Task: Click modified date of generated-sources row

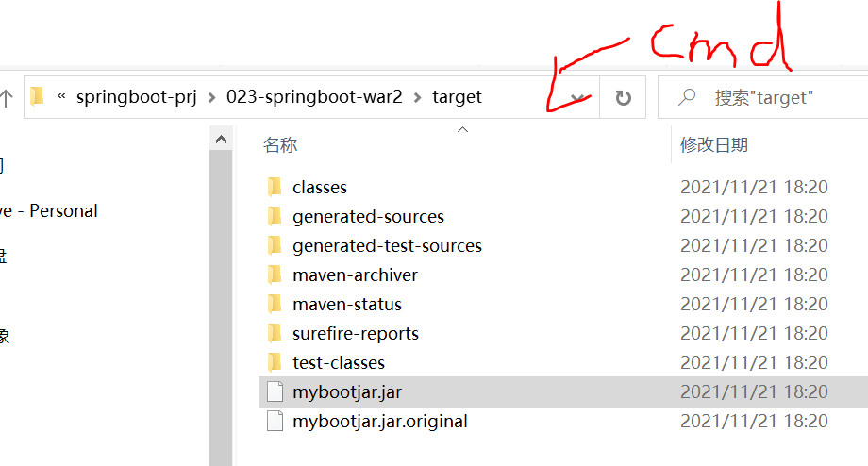Action: click(x=754, y=216)
